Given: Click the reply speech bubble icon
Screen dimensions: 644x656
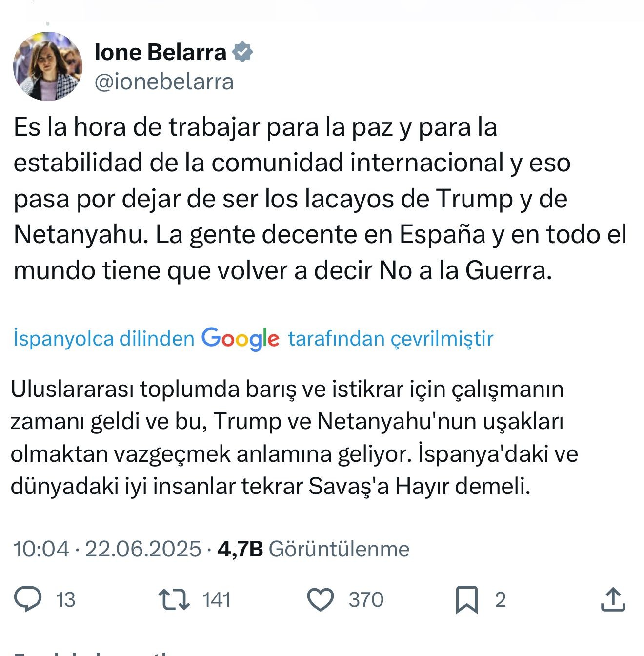Looking at the screenshot, I should tap(28, 599).
